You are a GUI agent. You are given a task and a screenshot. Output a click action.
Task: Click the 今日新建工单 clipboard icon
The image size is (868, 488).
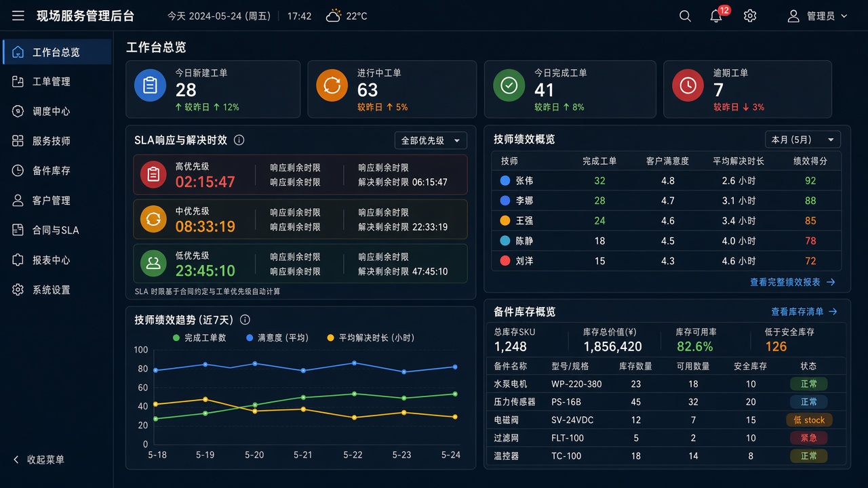point(150,85)
